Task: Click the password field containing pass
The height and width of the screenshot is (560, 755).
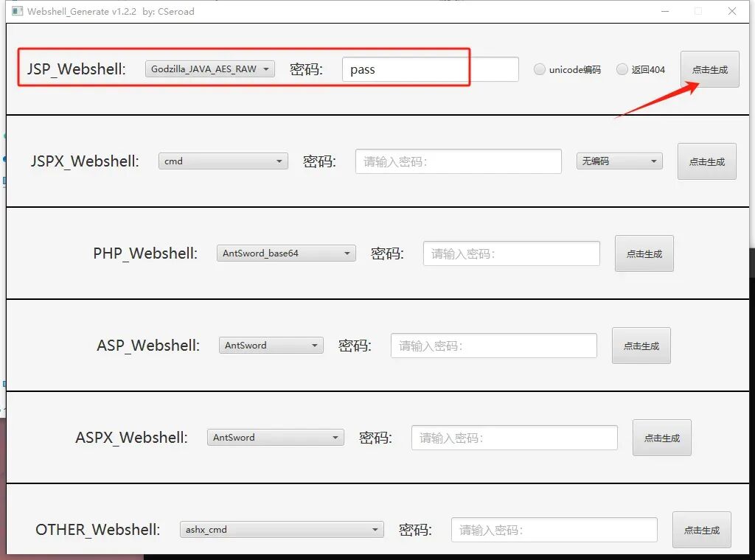Action: 405,69
